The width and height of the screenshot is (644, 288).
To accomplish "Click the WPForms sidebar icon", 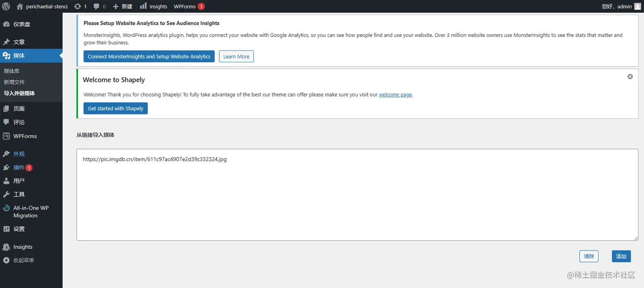I will point(6,136).
